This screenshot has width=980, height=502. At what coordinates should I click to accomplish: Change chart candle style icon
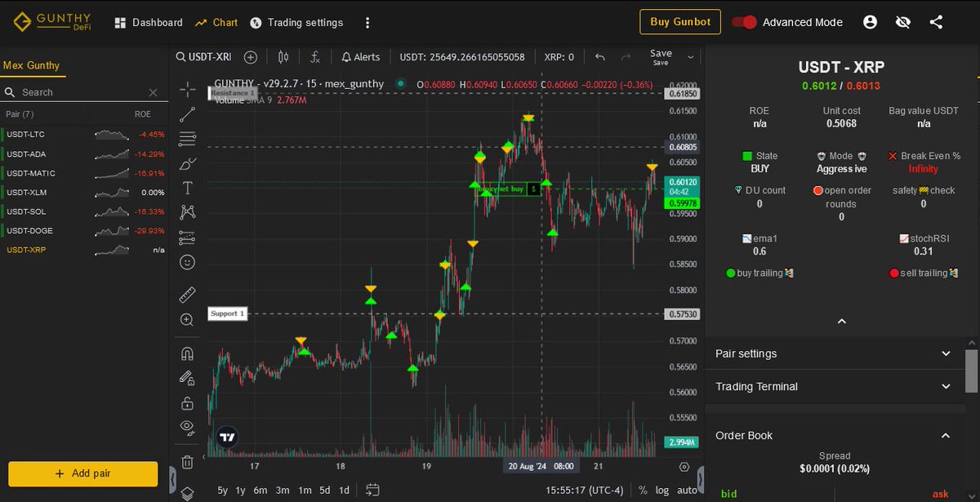coord(283,57)
